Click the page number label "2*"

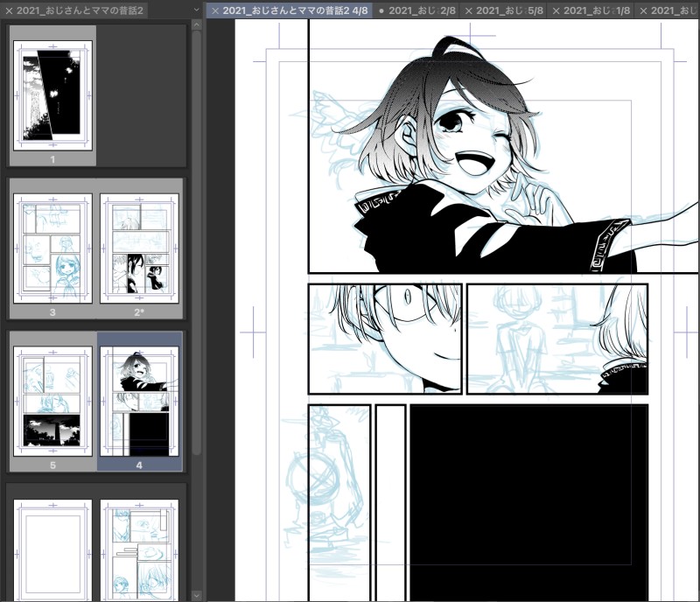click(x=139, y=312)
